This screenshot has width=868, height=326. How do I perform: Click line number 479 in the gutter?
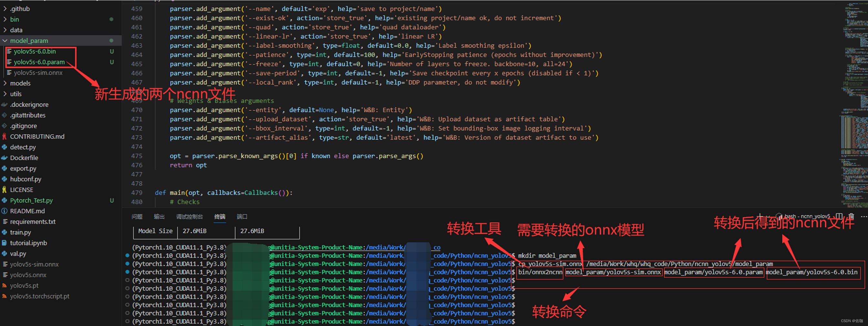[x=137, y=193]
